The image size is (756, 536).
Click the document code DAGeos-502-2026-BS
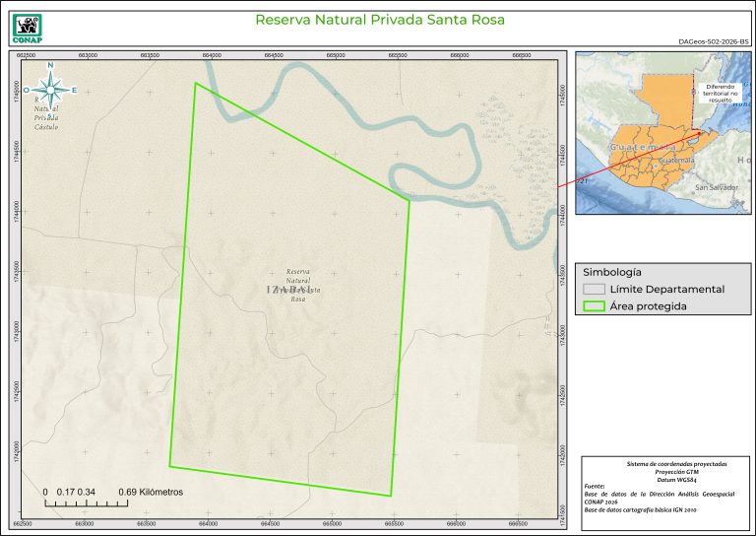[713, 42]
